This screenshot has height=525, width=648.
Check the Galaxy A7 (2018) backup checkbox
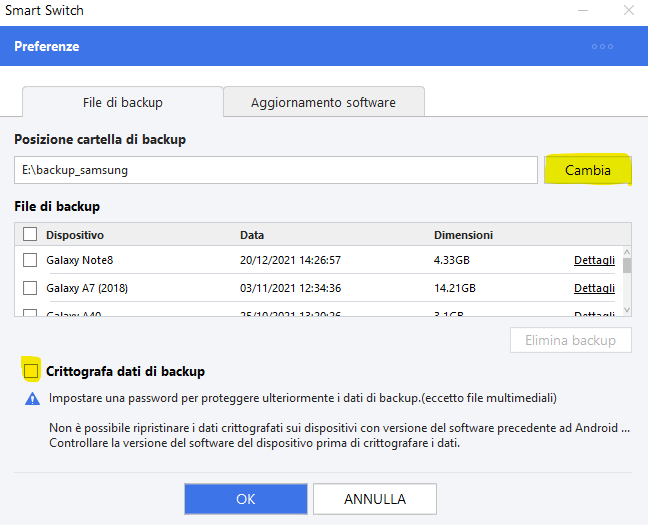(30, 288)
